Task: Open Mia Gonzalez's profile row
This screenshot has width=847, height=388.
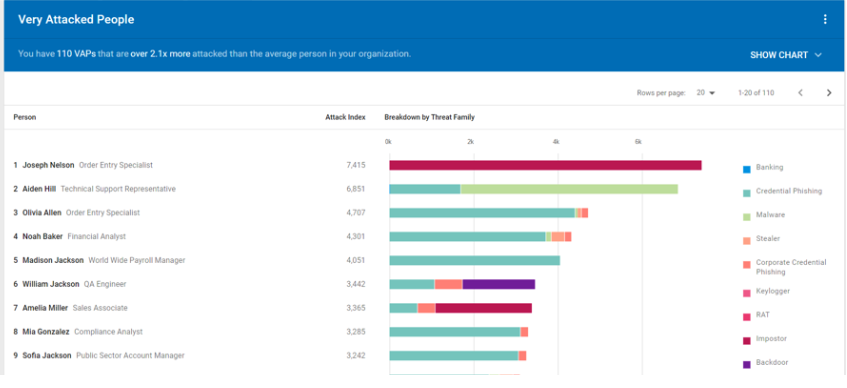Action: coord(358,331)
